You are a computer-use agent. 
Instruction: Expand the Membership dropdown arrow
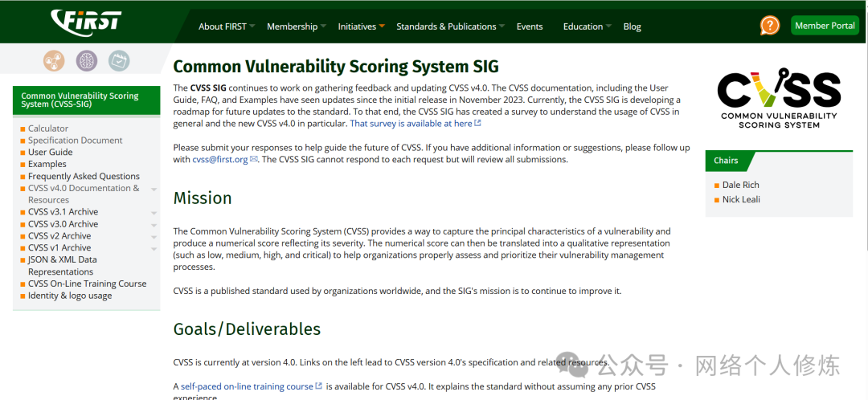click(x=323, y=26)
